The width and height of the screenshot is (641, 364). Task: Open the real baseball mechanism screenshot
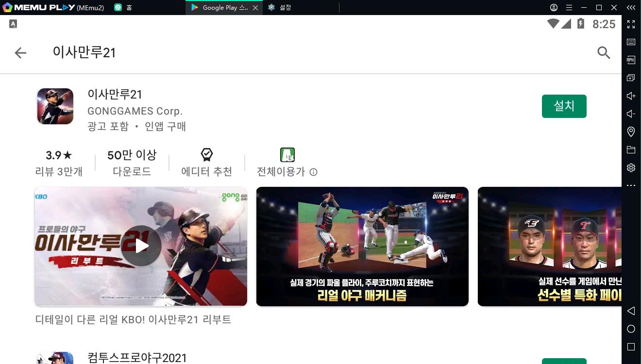coord(362,246)
